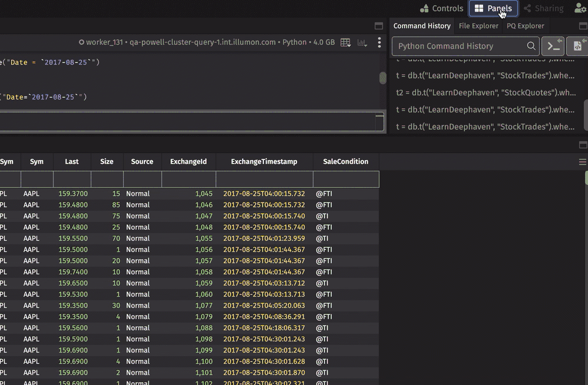
Task: Open the table options hamburger menu
Action: pyautogui.click(x=582, y=162)
